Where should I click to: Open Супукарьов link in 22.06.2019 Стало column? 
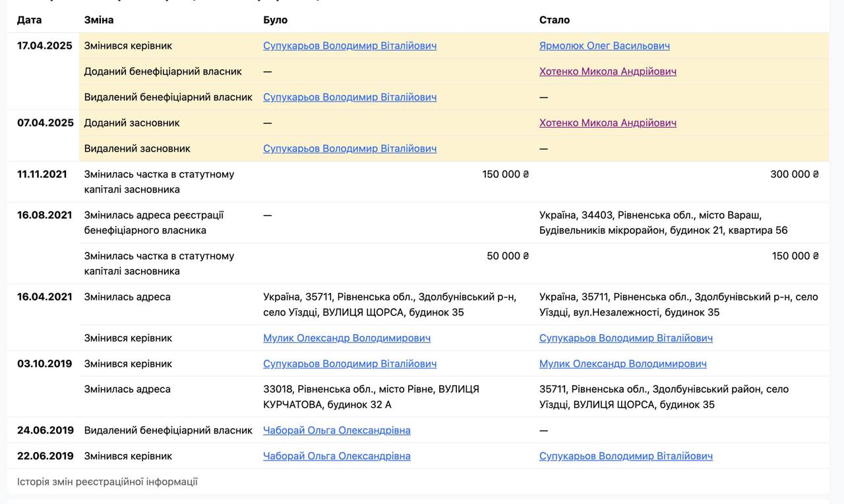pos(626,456)
